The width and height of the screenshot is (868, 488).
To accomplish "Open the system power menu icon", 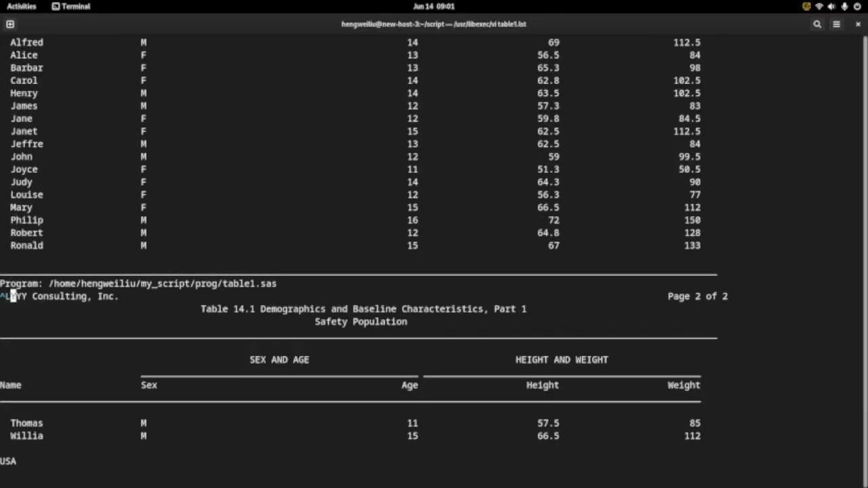I will [858, 6].
